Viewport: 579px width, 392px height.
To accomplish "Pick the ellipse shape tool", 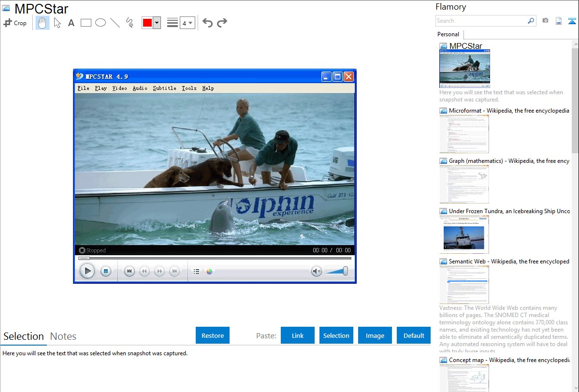I will 100,23.
